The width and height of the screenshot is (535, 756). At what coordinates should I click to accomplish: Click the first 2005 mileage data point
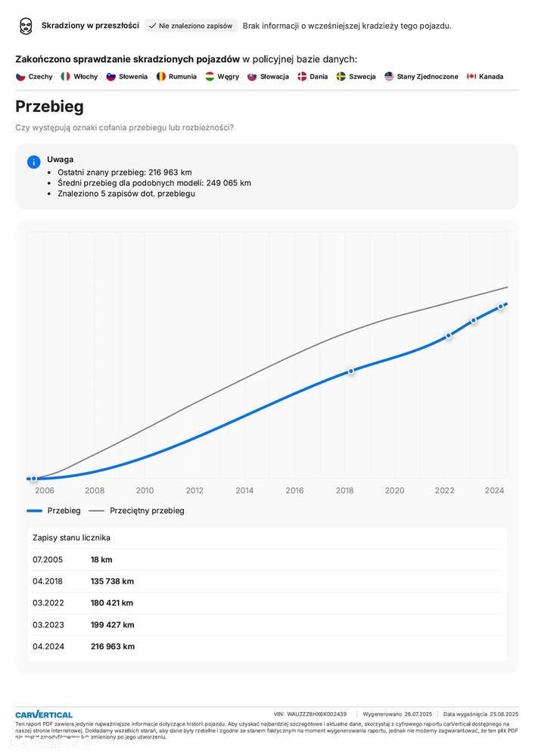coord(33,478)
